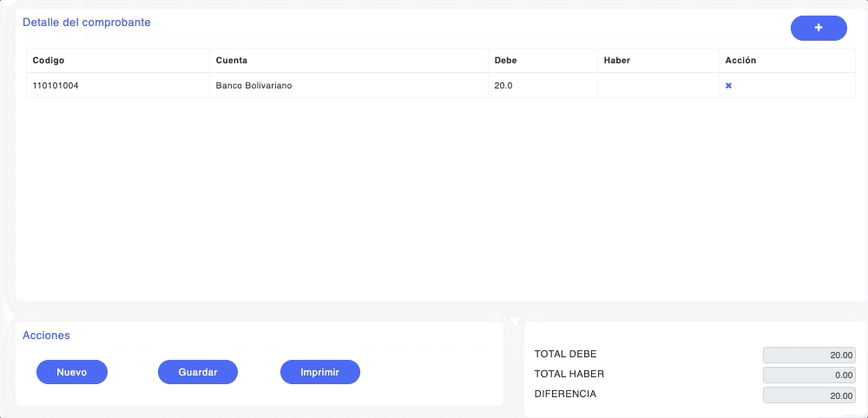Click the empty Haber cell in the first row
This screenshot has height=418, width=868.
click(657, 86)
